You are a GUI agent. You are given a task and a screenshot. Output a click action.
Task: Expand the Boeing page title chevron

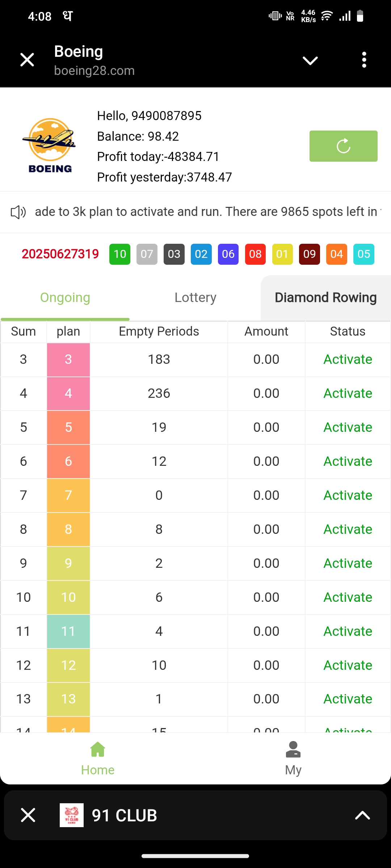point(310,60)
